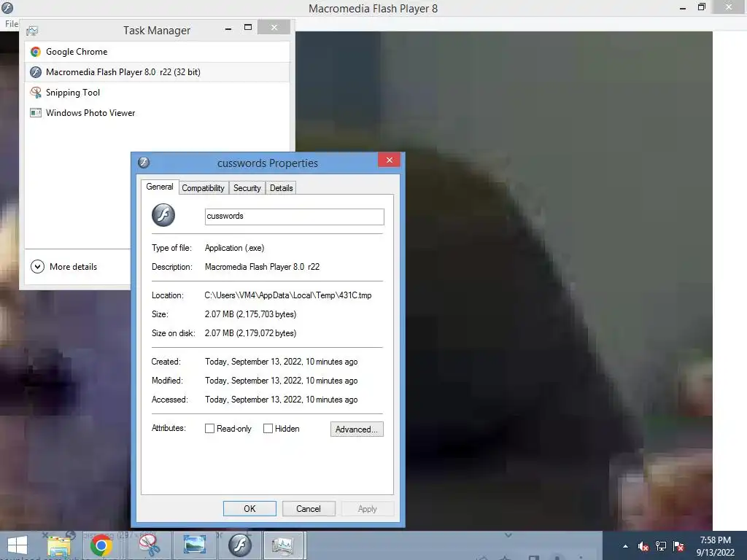Open the network status tray icon

click(661, 546)
